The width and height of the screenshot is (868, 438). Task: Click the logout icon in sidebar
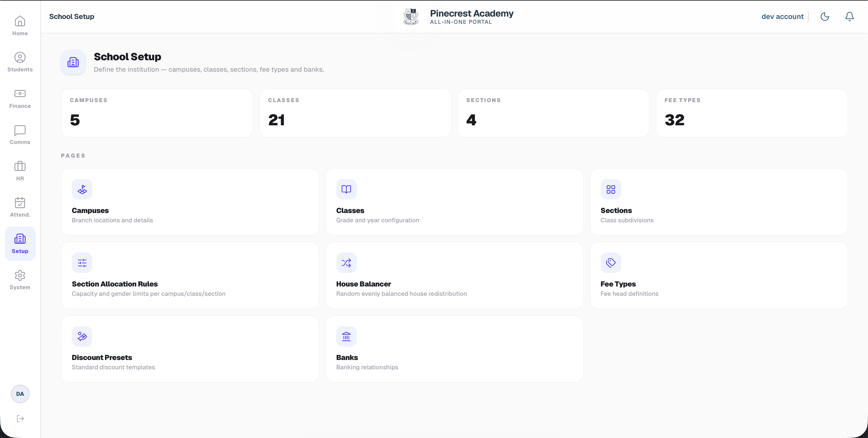(20, 418)
